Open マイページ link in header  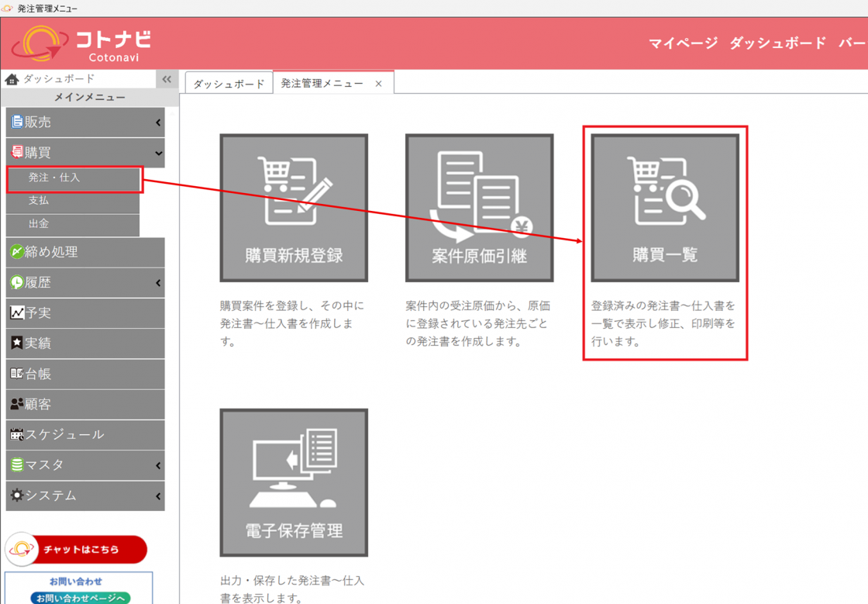click(683, 43)
